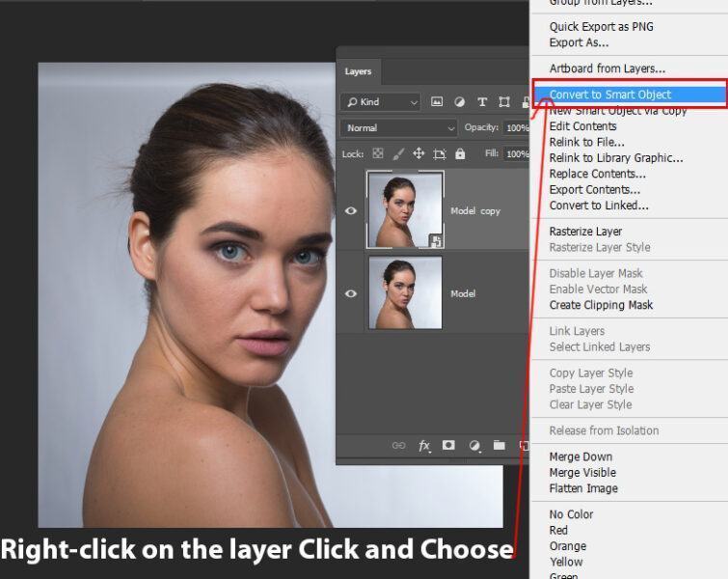Screen dimensions: 728x579
Task: Select Rasterize Layer from context menu
Action: point(585,232)
